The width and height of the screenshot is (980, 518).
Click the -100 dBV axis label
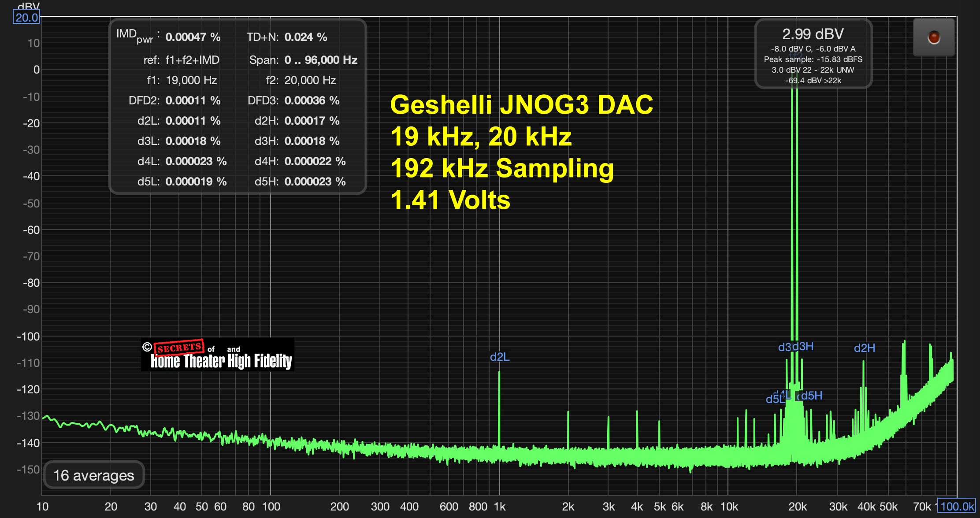point(28,337)
